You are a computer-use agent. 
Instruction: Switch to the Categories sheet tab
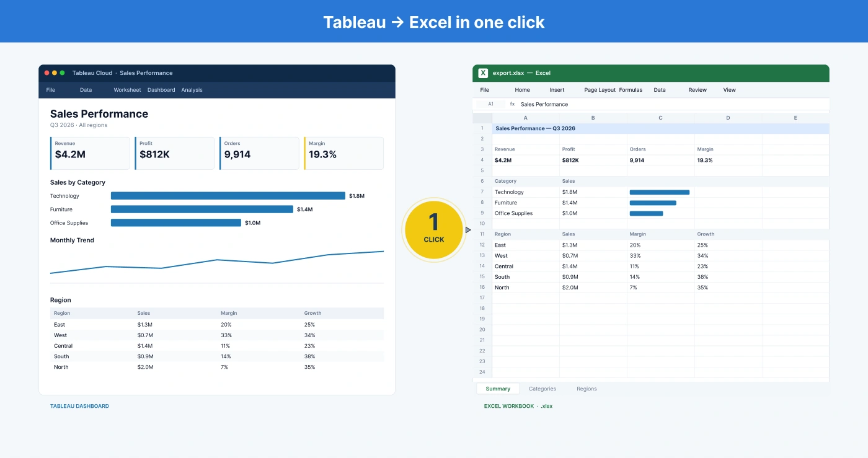(x=542, y=389)
